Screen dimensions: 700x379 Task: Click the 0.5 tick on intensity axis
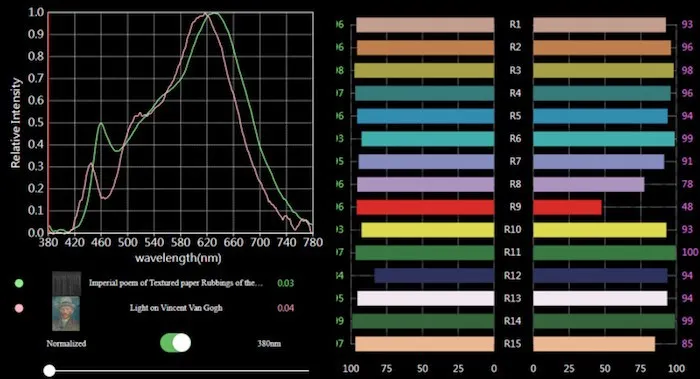tap(36, 122)
